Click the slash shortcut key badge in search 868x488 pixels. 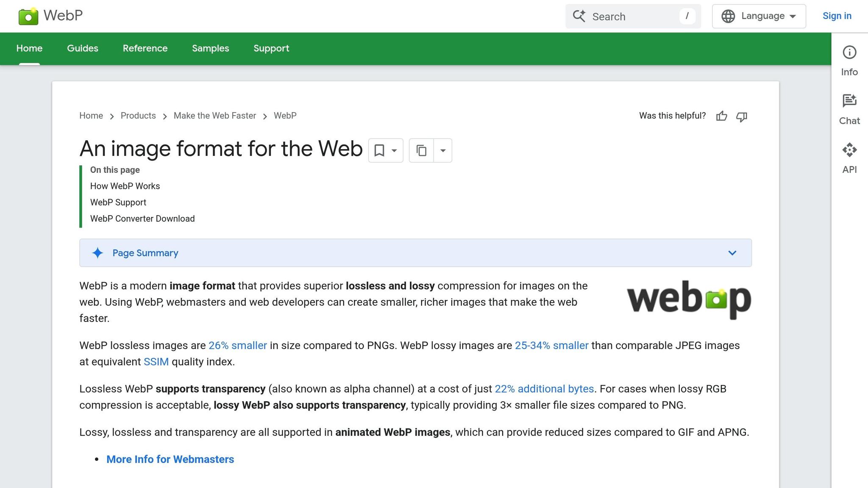[687, 16]
